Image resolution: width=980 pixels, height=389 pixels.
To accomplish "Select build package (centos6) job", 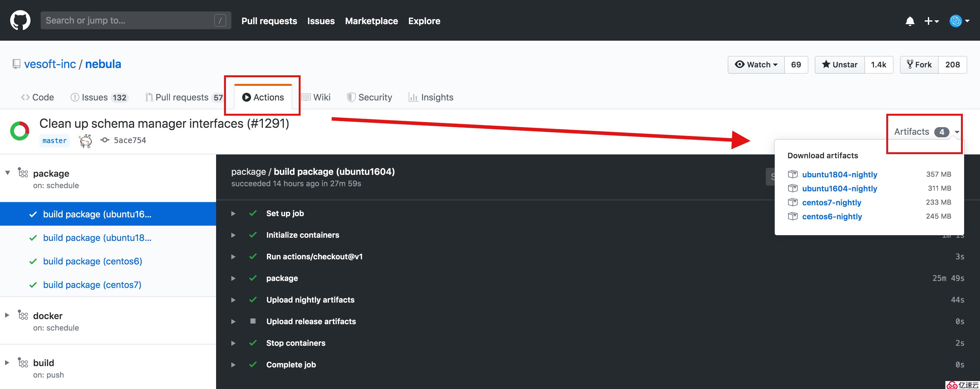I will coord(108,261).
